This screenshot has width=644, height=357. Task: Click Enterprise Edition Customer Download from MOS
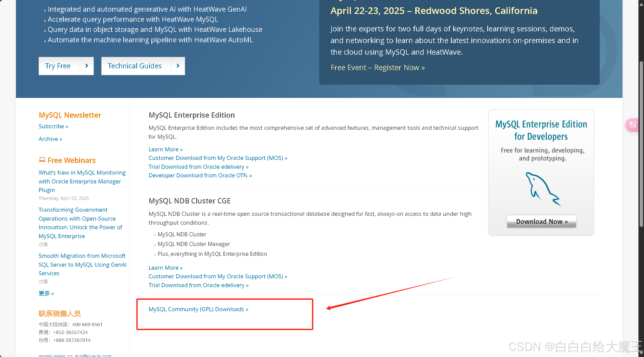pyautogui.click(x=218, y=158)
